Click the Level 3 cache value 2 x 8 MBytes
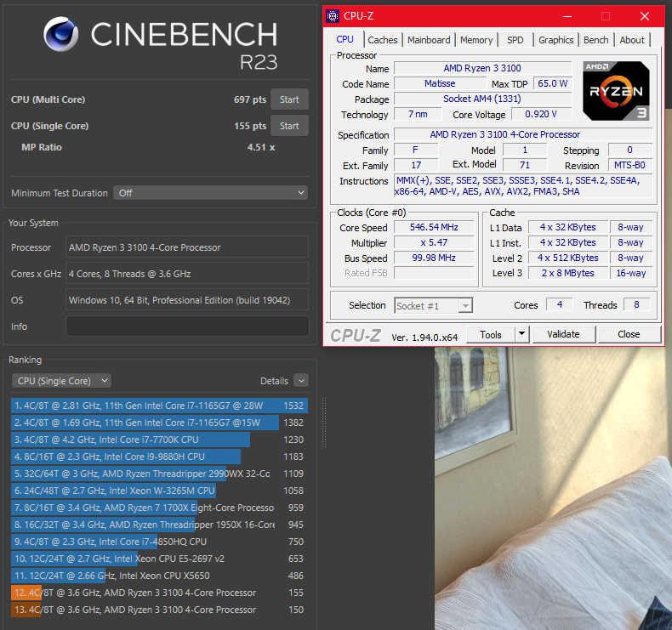The image size is (672, 630). [568, 273]
